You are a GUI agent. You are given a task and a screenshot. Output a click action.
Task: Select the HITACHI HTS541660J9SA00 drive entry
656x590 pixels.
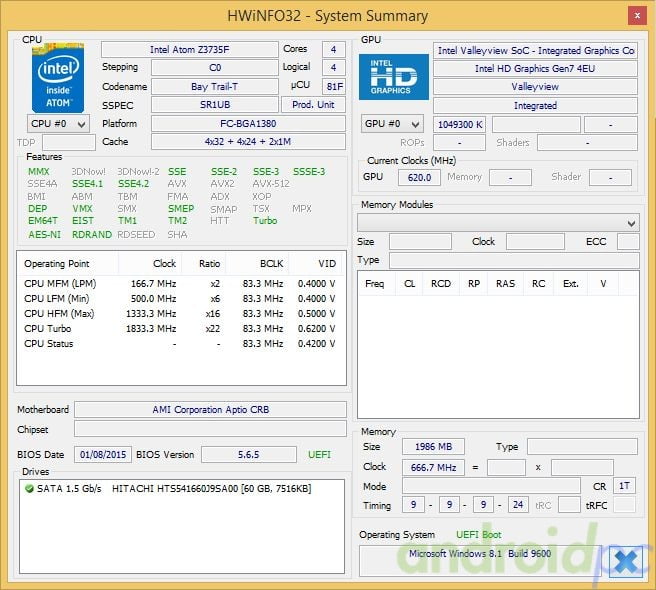pyautogui.click(x=168, y=488)
